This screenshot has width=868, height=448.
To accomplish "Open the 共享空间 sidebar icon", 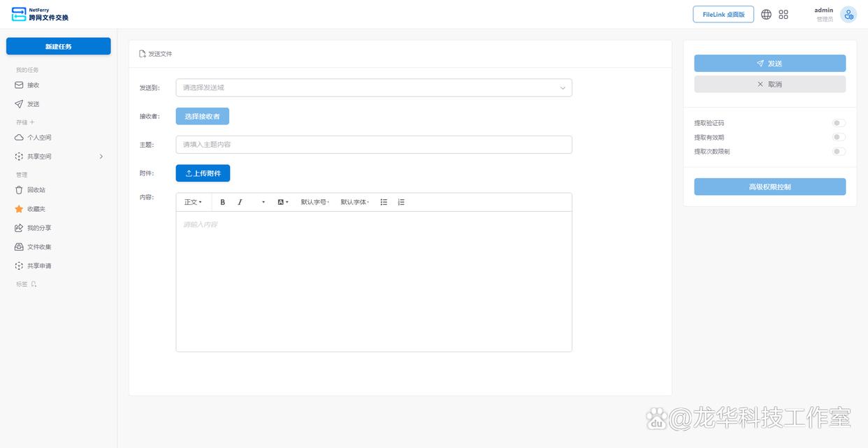I will [x=19, y=157].
